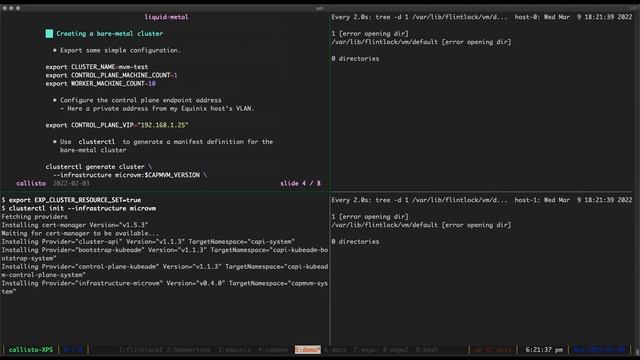
Task: Switch to tmux window 9:bash
Action: [427, 350]
